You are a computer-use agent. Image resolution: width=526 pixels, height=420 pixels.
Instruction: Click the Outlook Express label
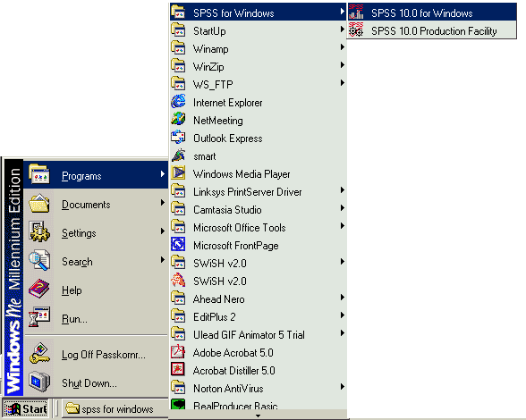(227, 139)
